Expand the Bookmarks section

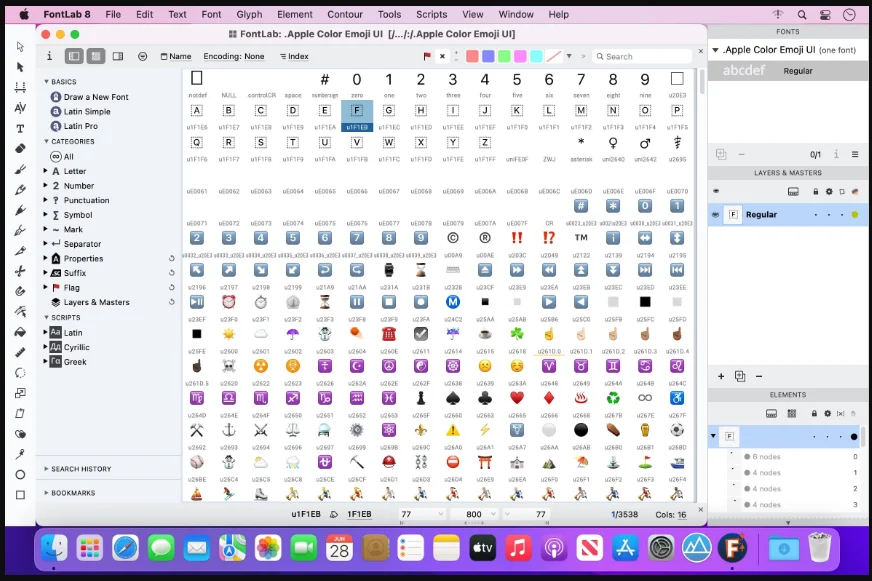click(x=46, y=493)
